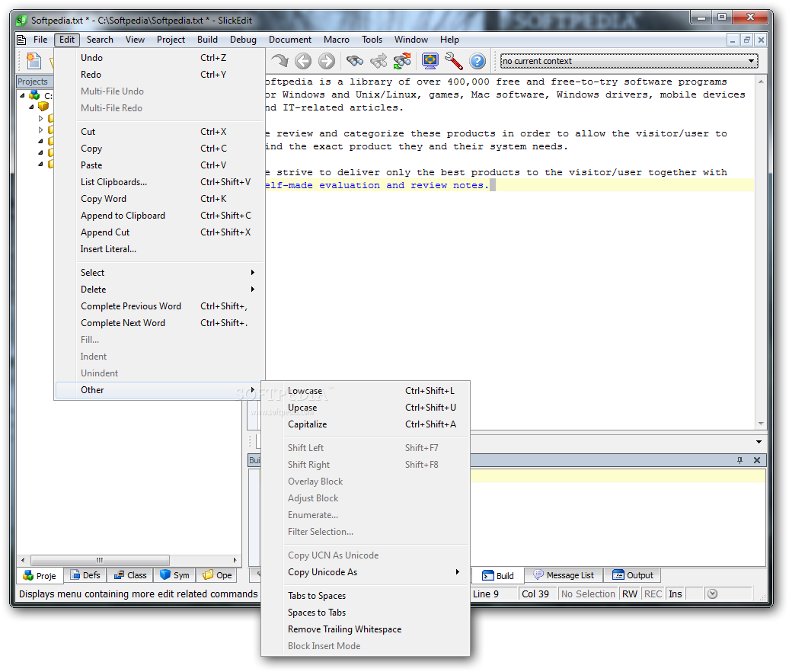Switch to the Ope tab
Viewport: 789px width, 672px height.
click(217, 575)
